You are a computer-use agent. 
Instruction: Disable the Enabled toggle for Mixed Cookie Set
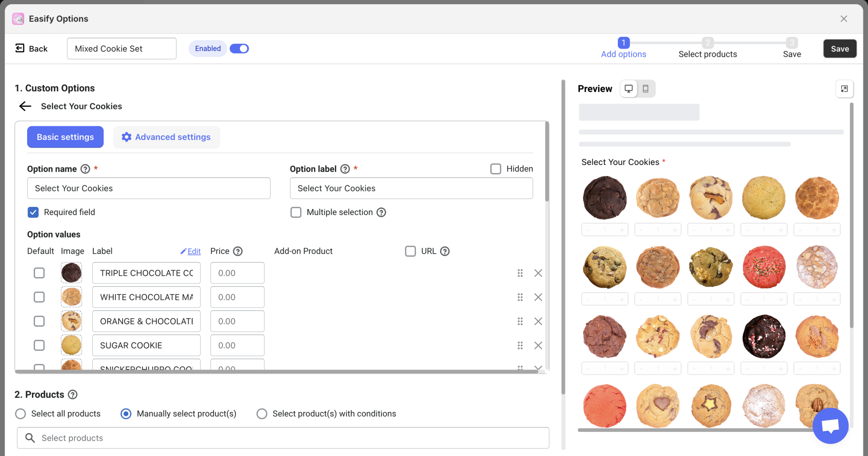pos(239,48)
